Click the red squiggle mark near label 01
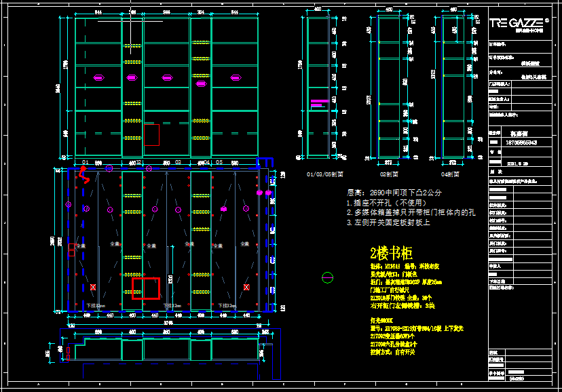The height and width of the screenshot is (392, 562). (x=84, y=174)
